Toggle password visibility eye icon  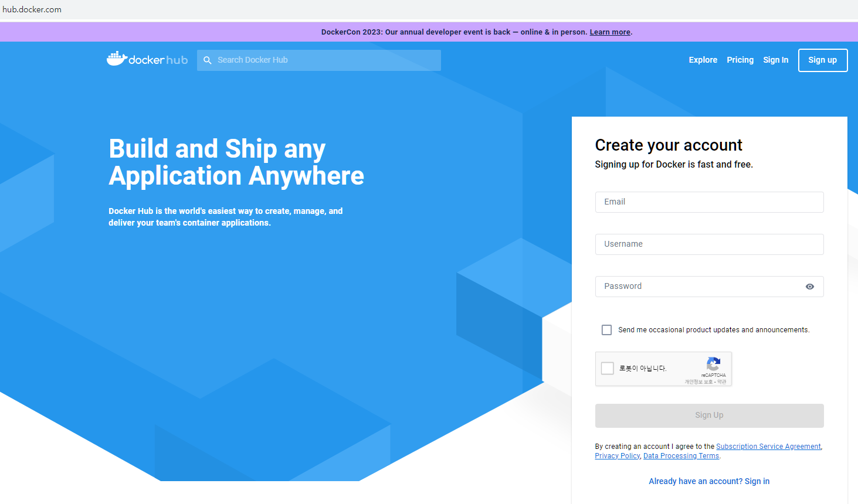point(810,287)
